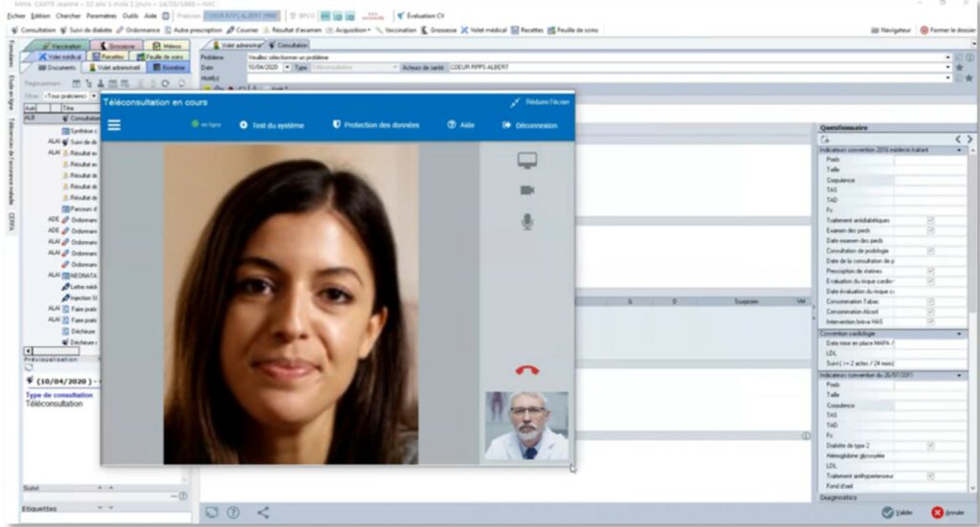
Task: Click the Poids value field in first section
Action: pyautogui.click(x=930, y=160)
